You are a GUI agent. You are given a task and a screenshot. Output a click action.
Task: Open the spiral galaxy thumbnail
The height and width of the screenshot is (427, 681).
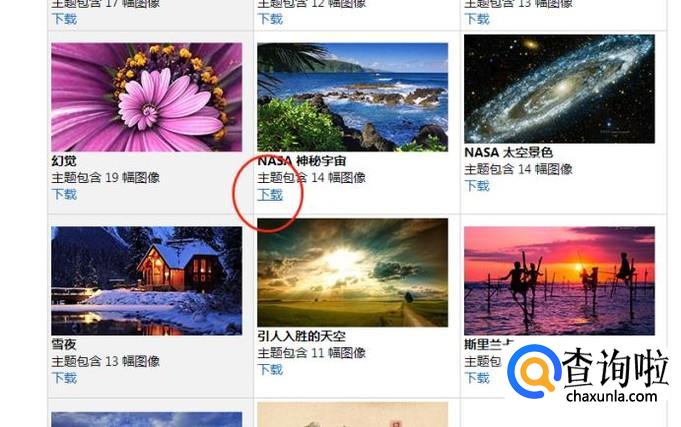[x=559, y=89]
